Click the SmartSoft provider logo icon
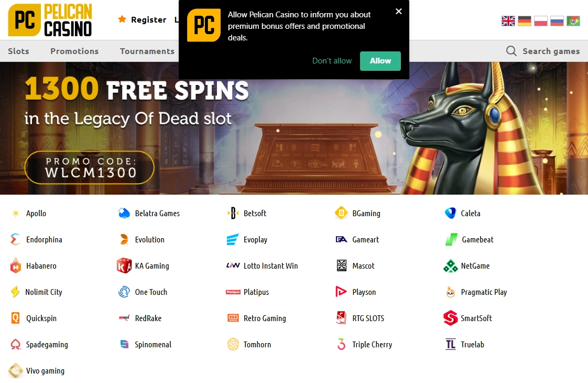 coord(450,318)
